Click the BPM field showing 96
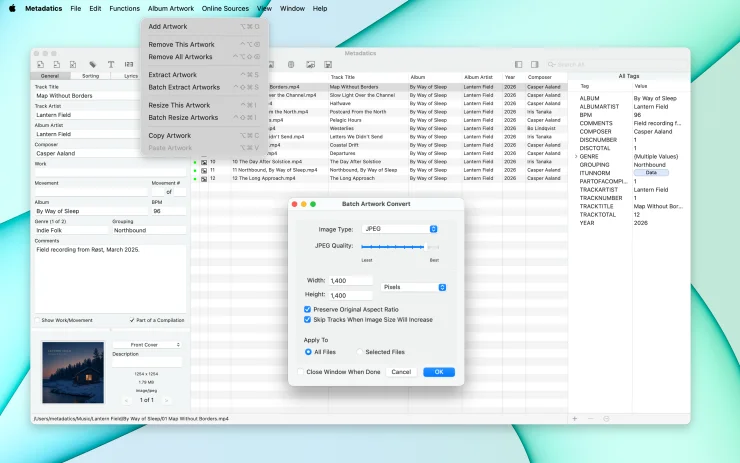The width and height of the screenshot is (740, 463). point(168,211)
